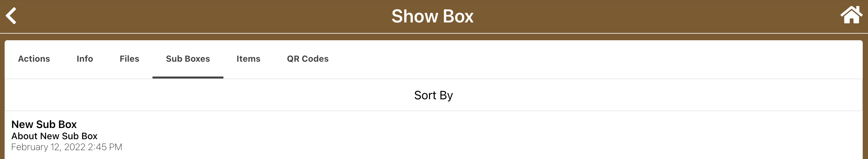Select the Files tab
This screenshot has height=159, width=868.
(x=129, y=59)
